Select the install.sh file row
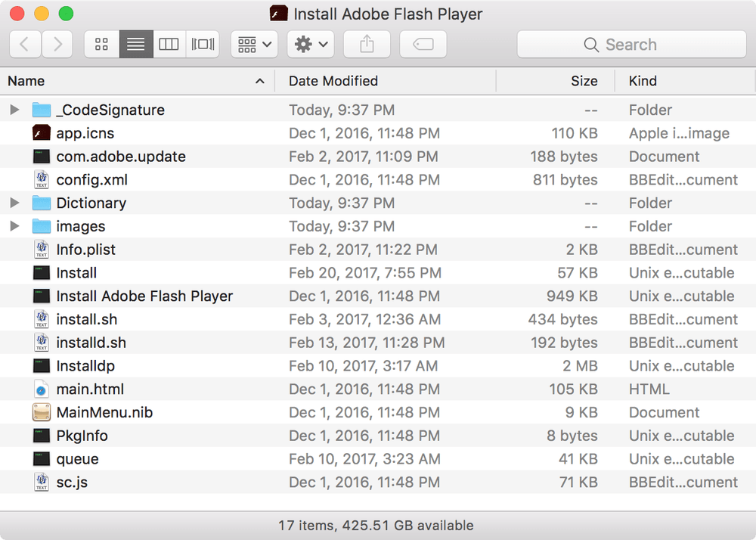Screen dimensions: 756x540 (87, 320)
